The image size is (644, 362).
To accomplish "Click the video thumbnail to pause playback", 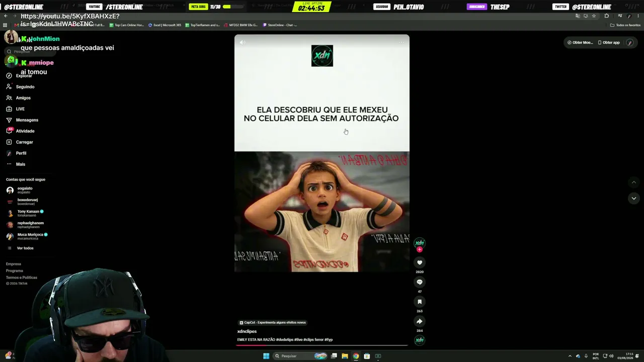I will (x=322, y=191).
